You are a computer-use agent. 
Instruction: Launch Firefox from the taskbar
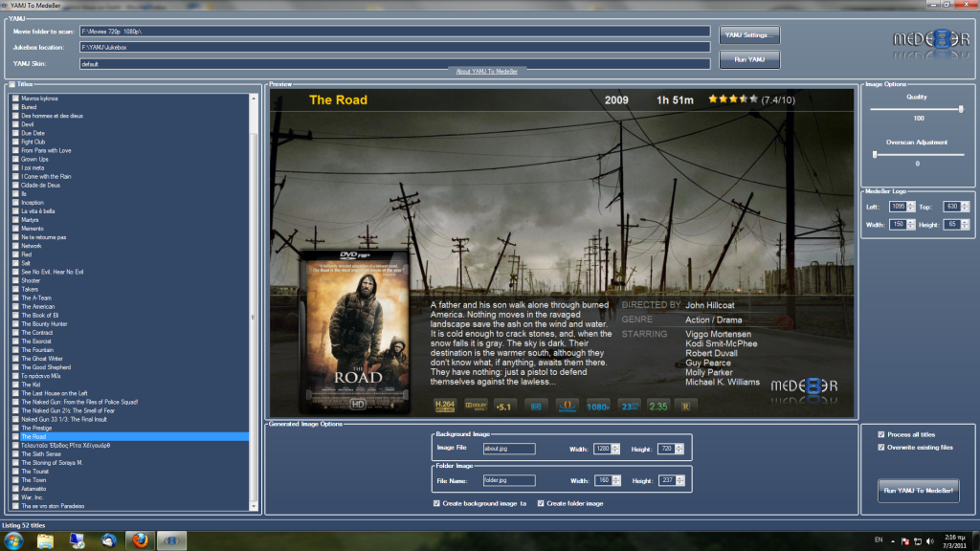[140, 540]
